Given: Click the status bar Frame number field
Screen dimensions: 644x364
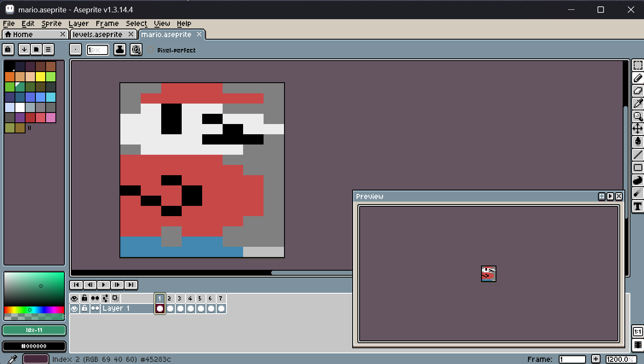Looking at the screenshot, I should pos(572,359).
